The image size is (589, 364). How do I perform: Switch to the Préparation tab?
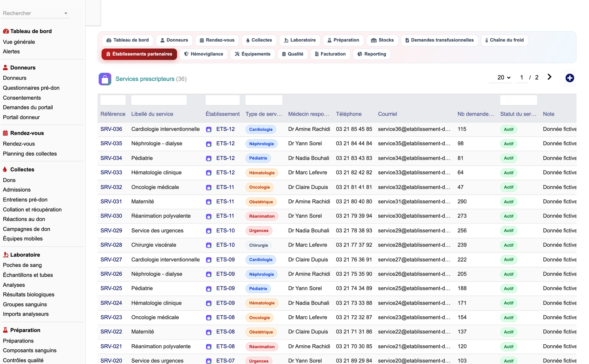tap(343, 40)
